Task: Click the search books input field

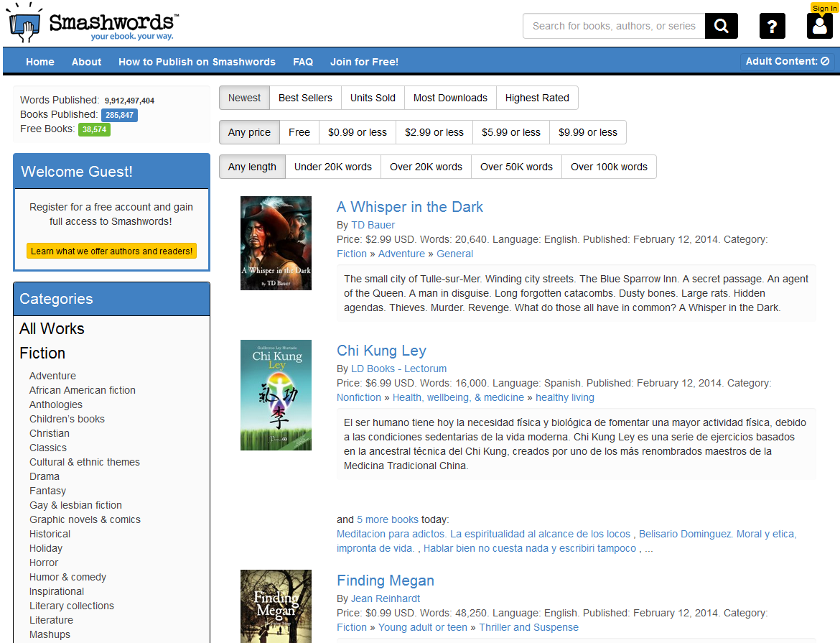Action: tap(614, 26)
